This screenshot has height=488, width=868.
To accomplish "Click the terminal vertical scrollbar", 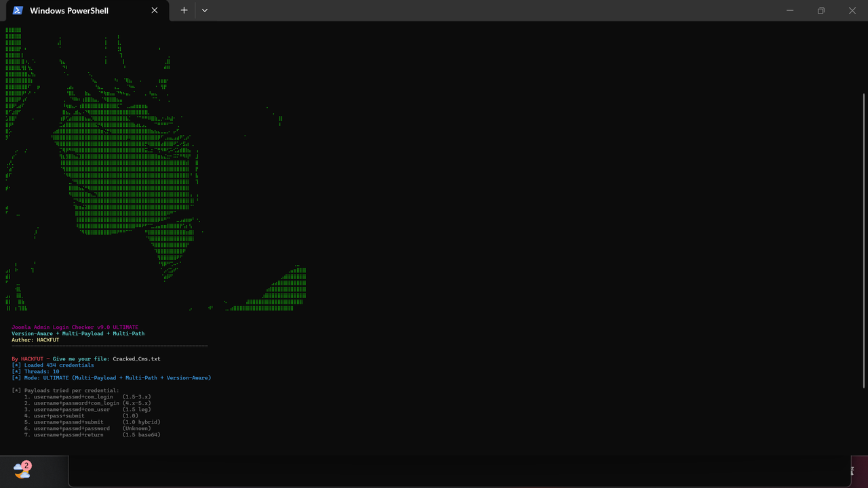I will (863, 241).
